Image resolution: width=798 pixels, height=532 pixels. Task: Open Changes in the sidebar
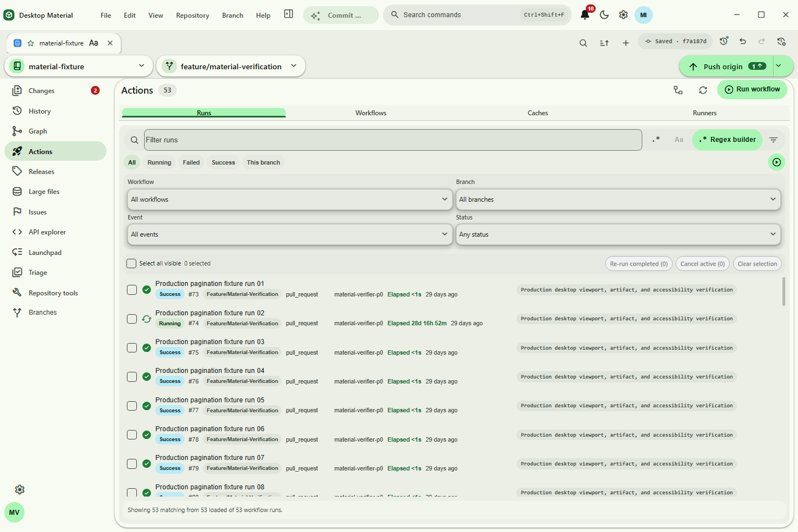(55, 90)
